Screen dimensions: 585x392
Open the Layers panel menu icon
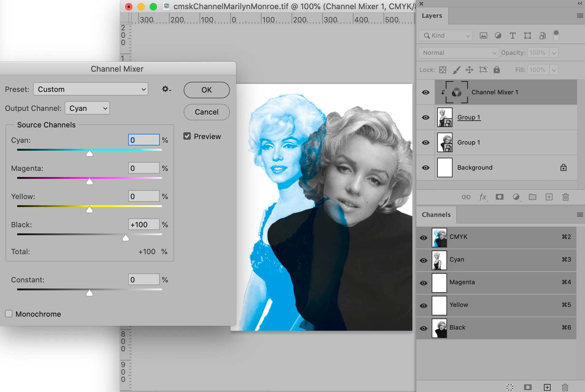tap(580, 16)
